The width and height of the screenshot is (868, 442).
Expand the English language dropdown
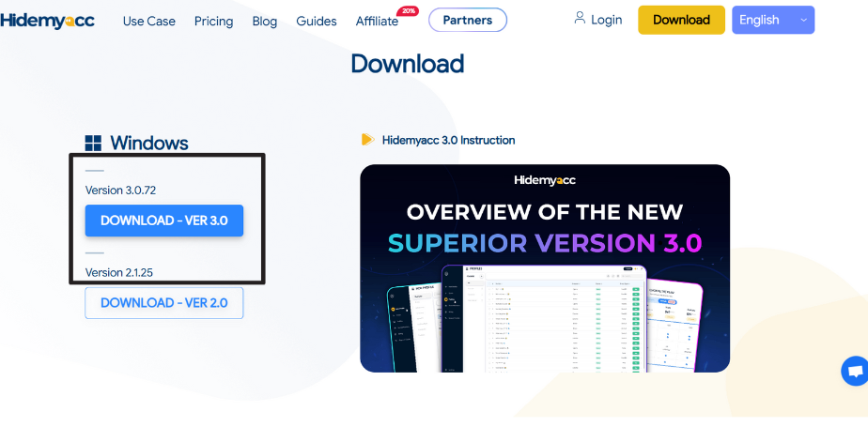pyautogui.click(x=773, y=20)
